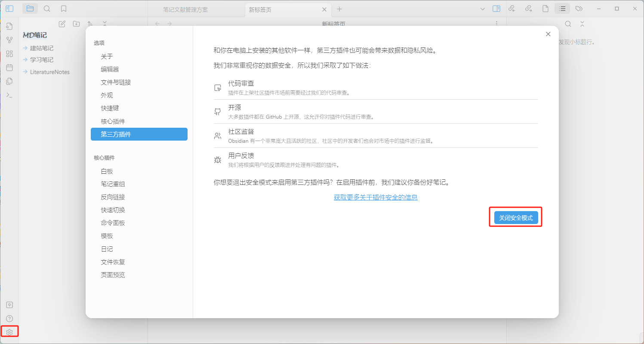Open the tags panel icon

click(579, 9)
